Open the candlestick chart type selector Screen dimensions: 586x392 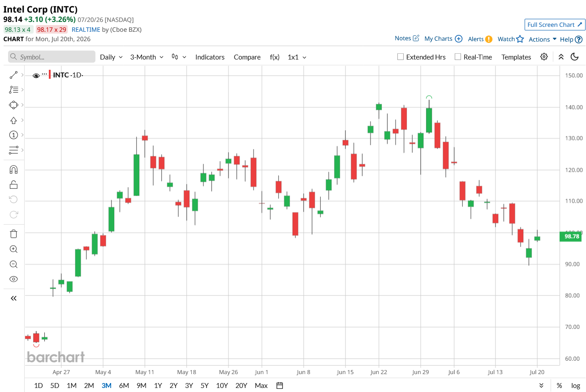pos(179,57)
